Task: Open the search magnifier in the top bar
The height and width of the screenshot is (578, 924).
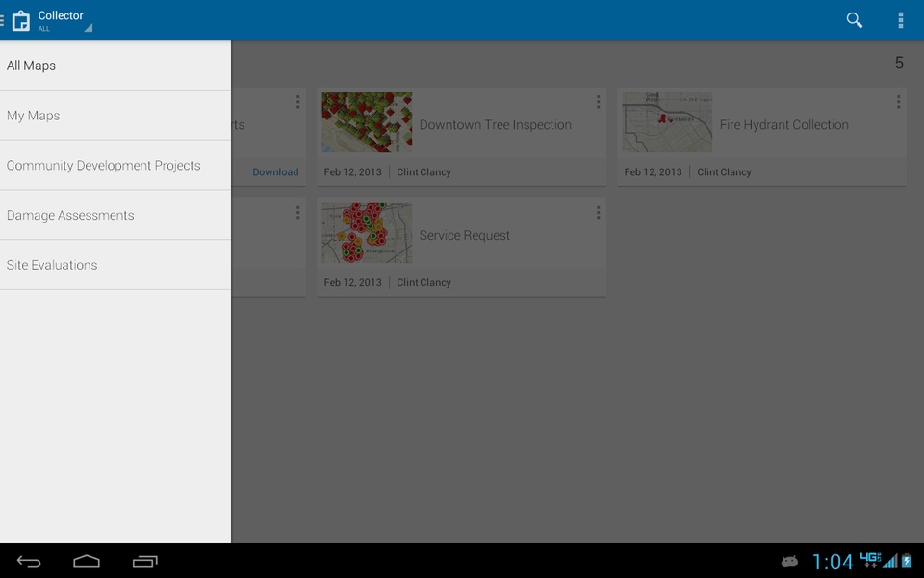Action: tap(855, 20)
